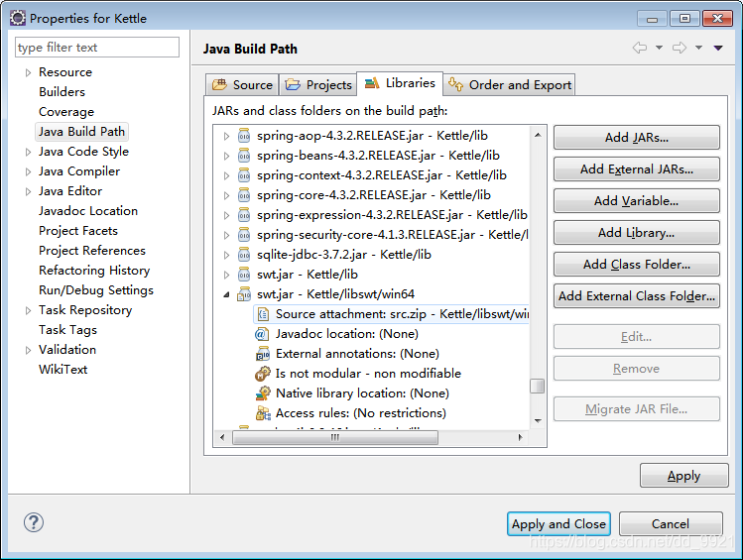Open help via the question mark icon

pyautogui.click(x=34, y=522)
